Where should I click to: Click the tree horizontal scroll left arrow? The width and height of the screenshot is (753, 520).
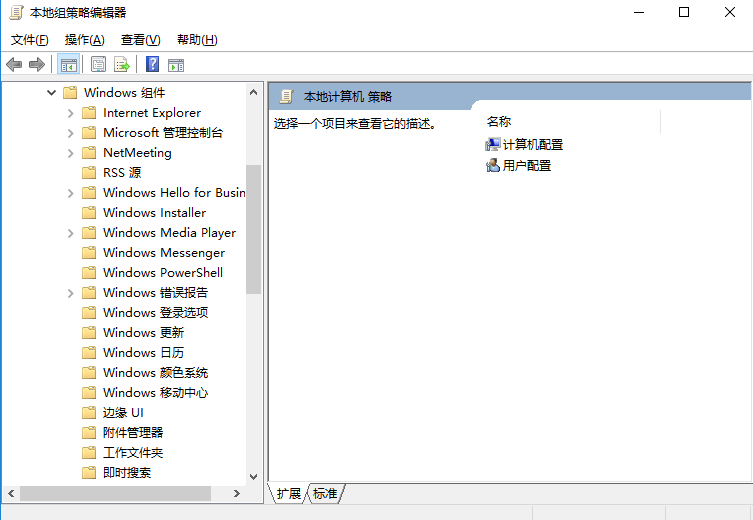tap(11, 494)
